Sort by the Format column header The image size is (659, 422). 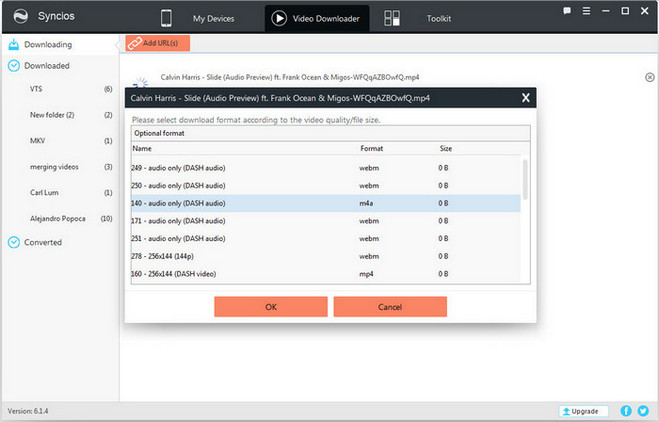pos(372,148)
